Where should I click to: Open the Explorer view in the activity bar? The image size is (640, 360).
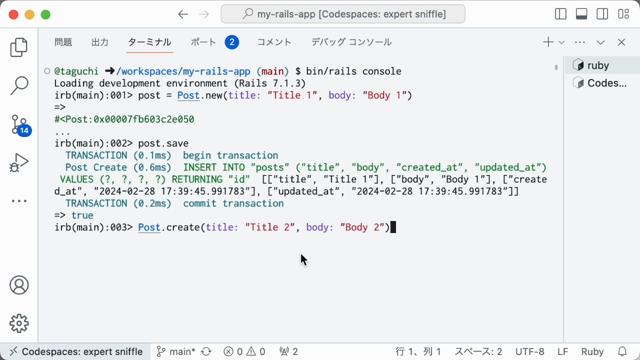(19, 47)
